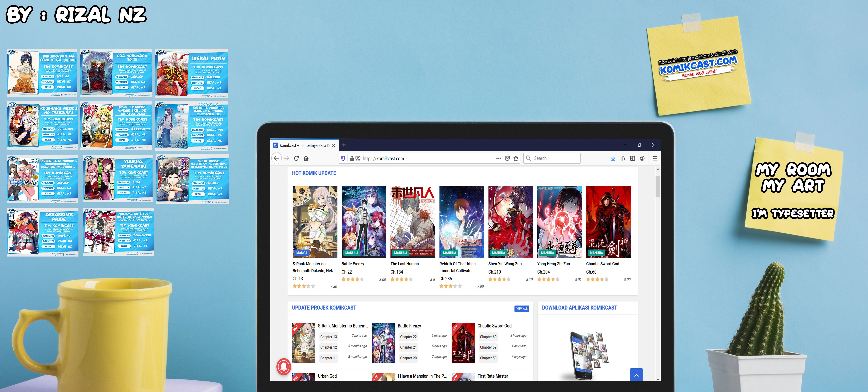Expand page actions three-dot menu
Viewport: 868px width, 392px height.
(x=498, y=158)
